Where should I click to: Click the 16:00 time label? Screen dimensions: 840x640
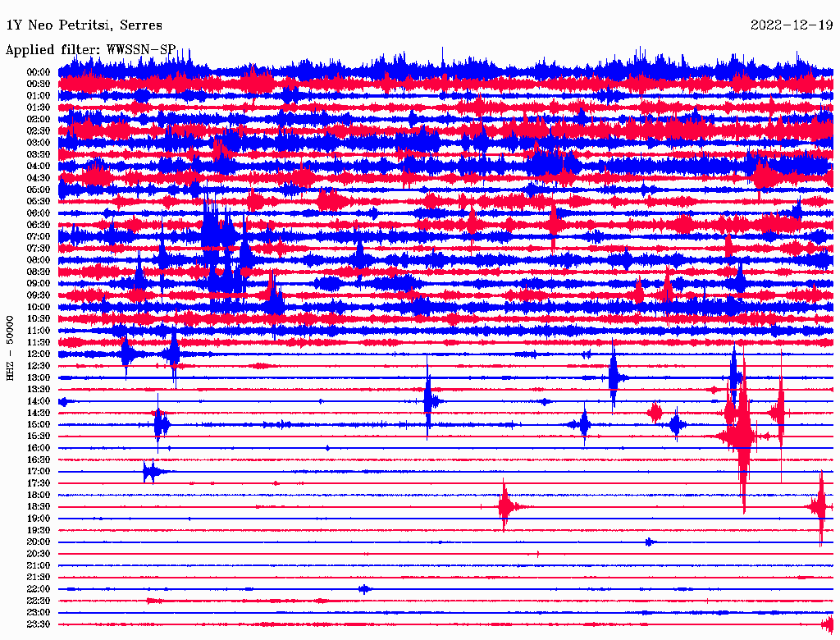pos(39,448)
